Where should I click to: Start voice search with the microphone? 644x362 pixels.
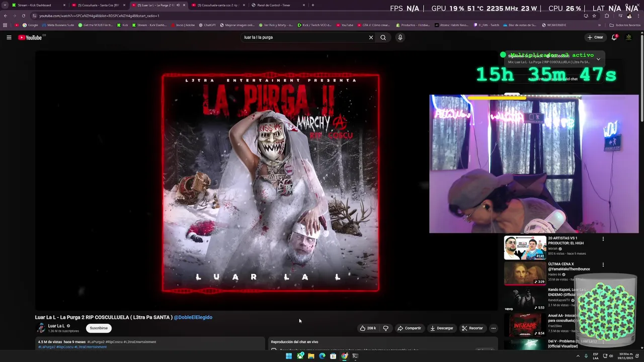point(400,37)
